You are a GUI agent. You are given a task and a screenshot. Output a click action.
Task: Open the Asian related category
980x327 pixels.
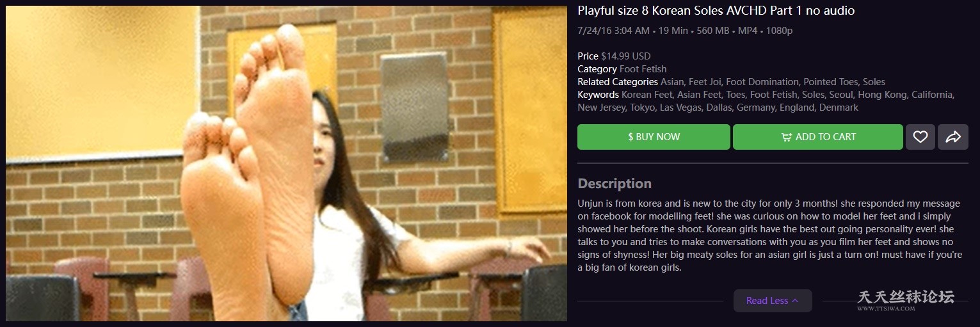pyautogui.click(x=671, y=82)
